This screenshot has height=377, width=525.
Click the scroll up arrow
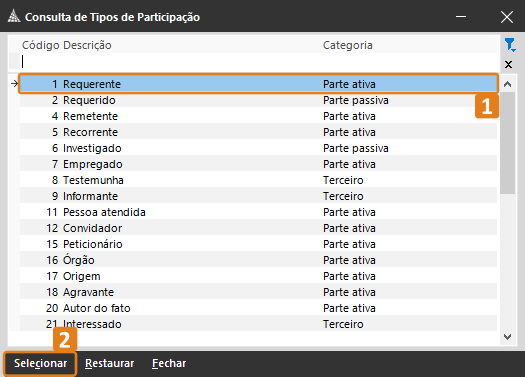(508, 84)
